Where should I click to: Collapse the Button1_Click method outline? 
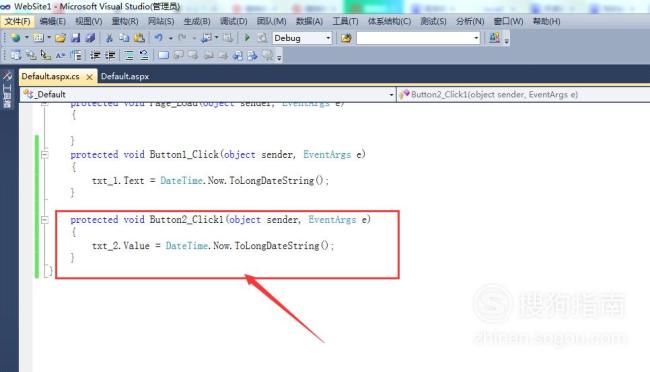(x=44, y=155)
